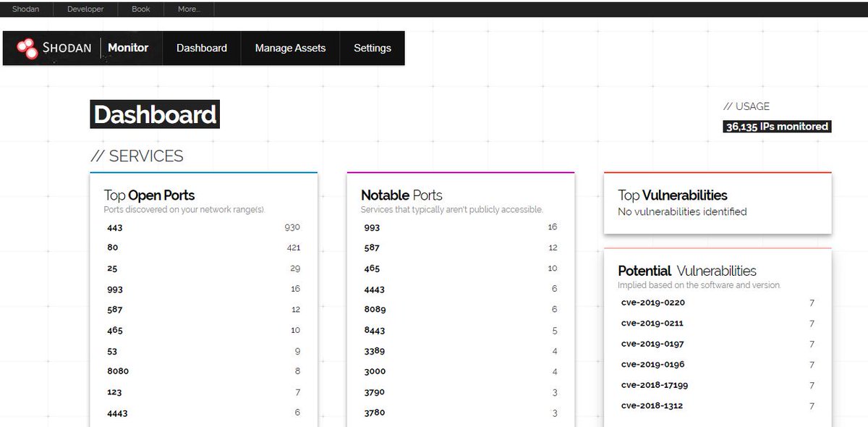868x427 pixels.
Task: Select port 3790 in Notable Ports
Action: point(375,392)
